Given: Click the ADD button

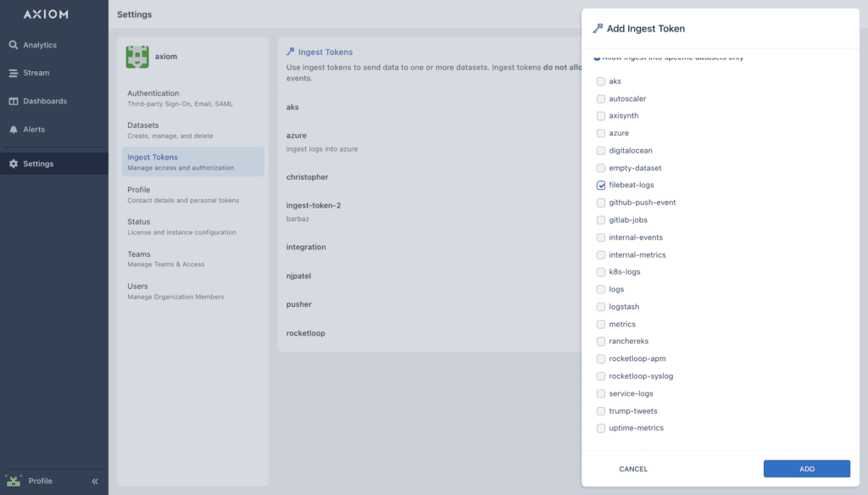Looking at the screenshot, I should 807,469.
